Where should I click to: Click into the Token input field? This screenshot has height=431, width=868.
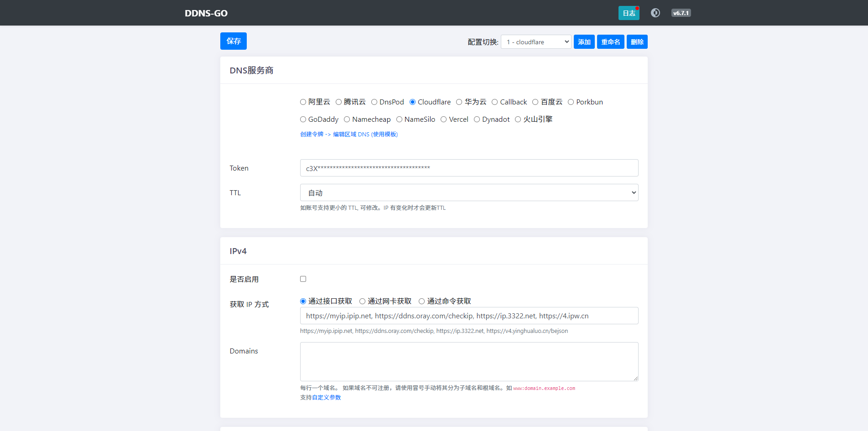(x=469, y=168)
